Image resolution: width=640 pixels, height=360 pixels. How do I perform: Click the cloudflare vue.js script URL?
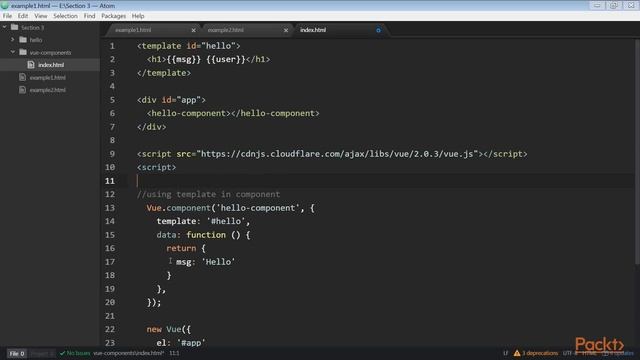click(x=337, y=154)
